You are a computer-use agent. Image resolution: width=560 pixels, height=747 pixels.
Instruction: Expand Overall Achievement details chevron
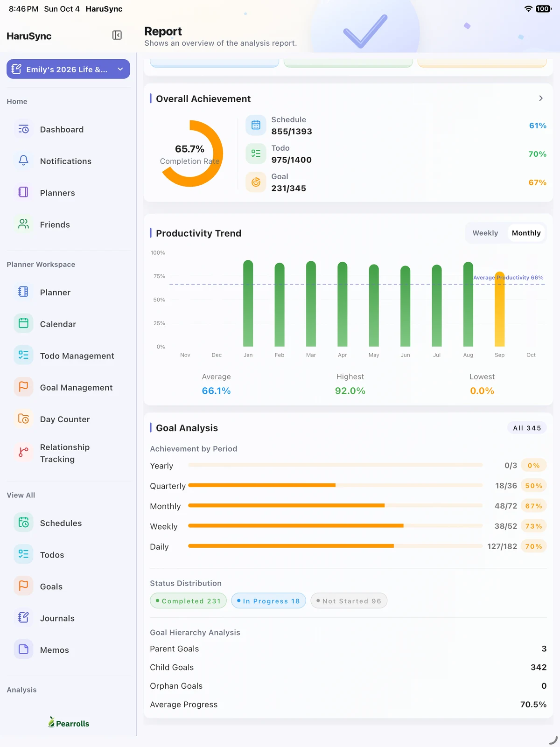tap(541, 98)
